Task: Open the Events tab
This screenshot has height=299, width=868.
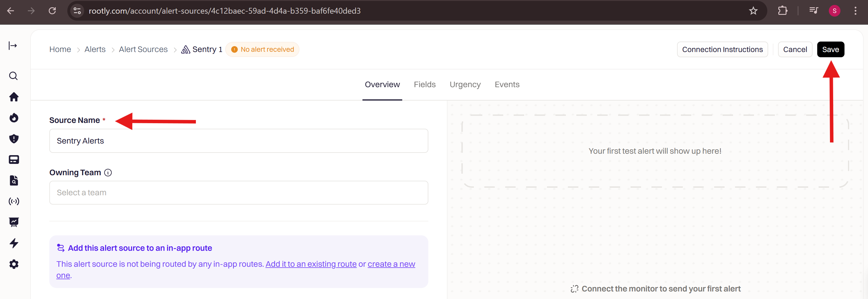Action: click(507, 84)
